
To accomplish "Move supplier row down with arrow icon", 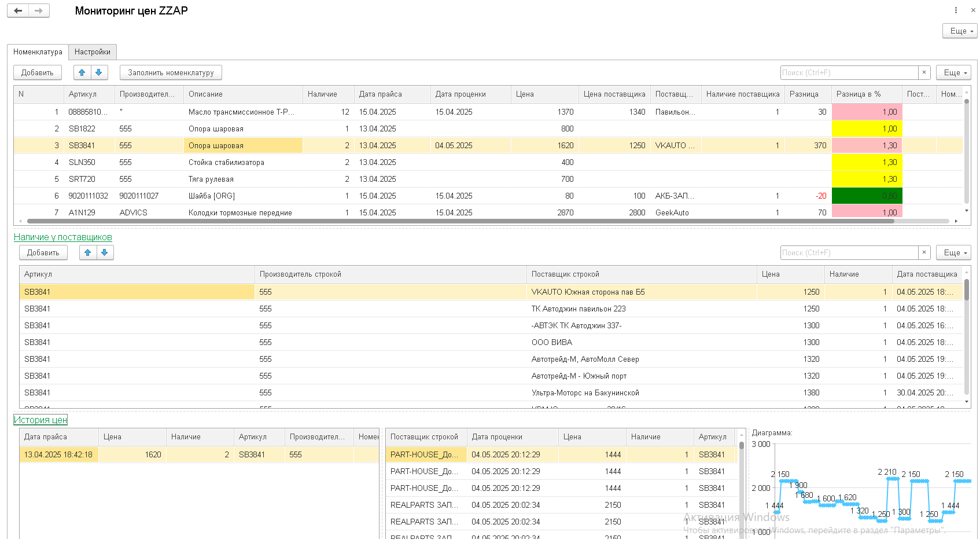I will click(x=105, y=252).
